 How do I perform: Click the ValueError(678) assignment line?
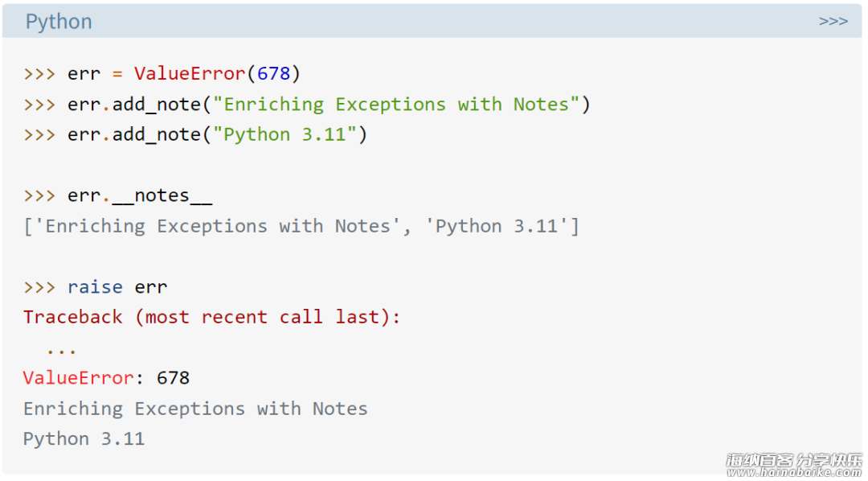pos(162,74)
